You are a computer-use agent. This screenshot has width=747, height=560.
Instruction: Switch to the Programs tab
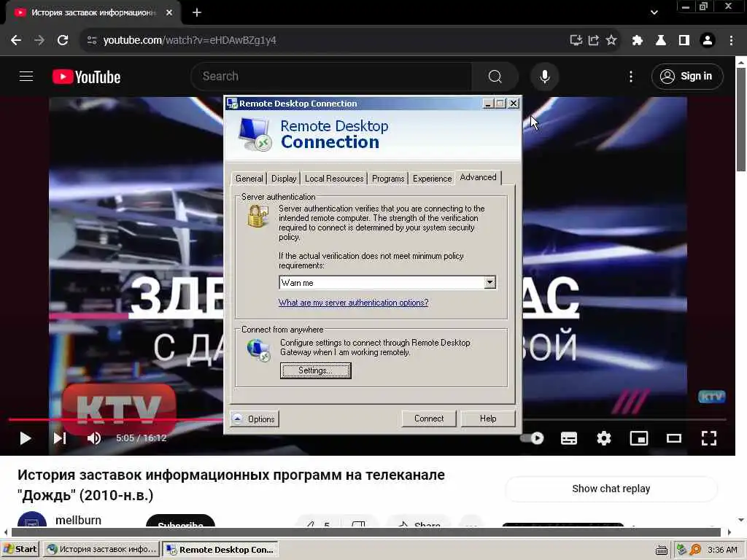coord(388,179)
